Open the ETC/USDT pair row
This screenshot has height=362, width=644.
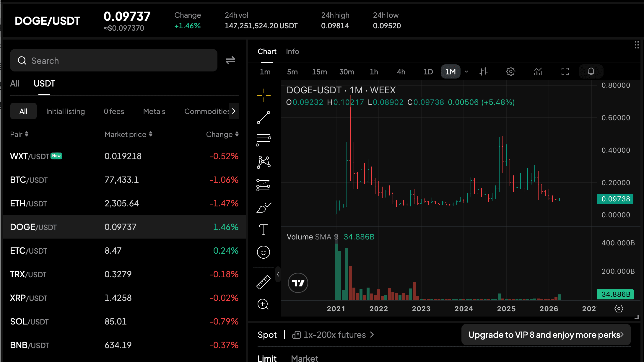coord(124,250)
